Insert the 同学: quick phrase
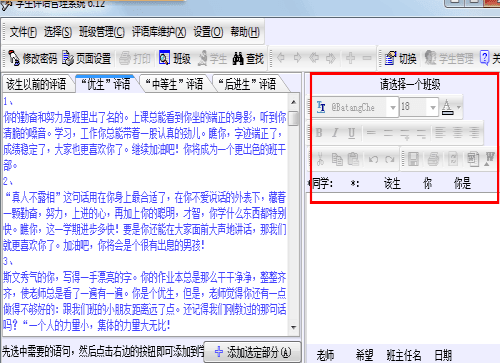The image size is (500, 363). [322, 183]
